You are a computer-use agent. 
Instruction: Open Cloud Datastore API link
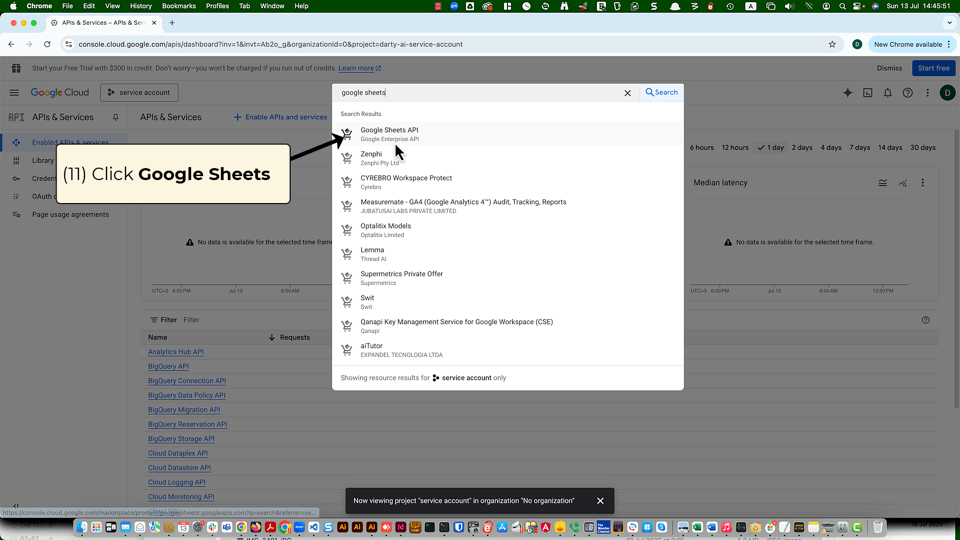point(179,468)
